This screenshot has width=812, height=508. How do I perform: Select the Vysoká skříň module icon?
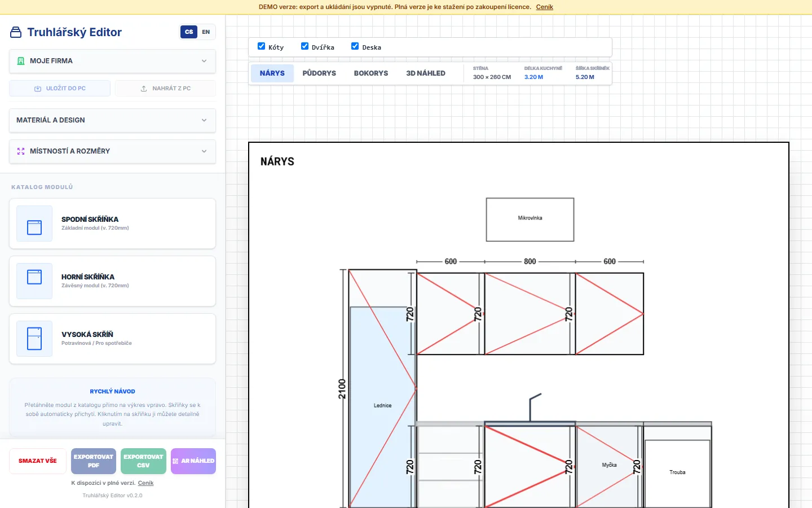tap(34, 339)
